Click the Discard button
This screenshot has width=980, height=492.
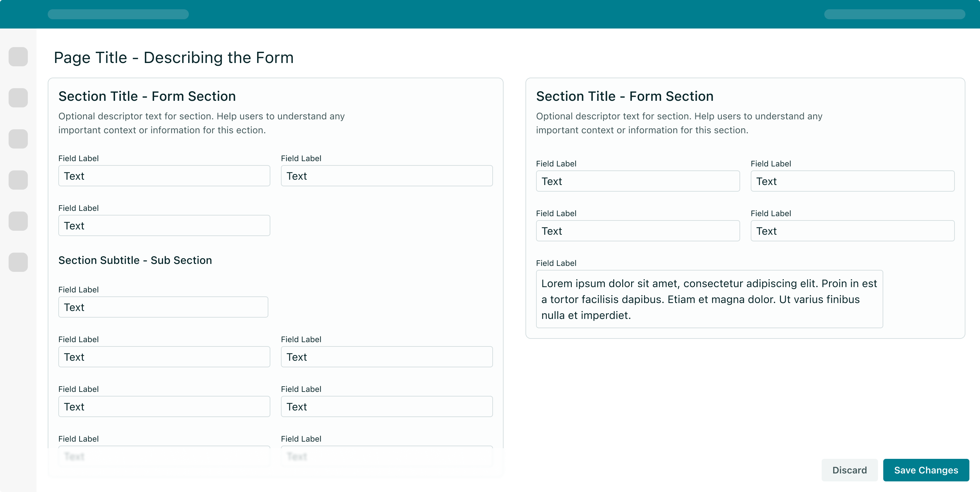[x=849, y=470]
